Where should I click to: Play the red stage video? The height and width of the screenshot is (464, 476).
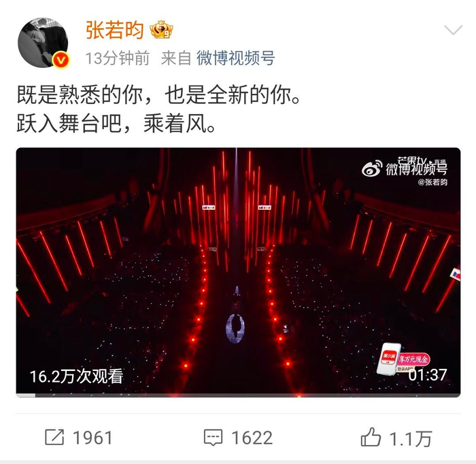238,272
